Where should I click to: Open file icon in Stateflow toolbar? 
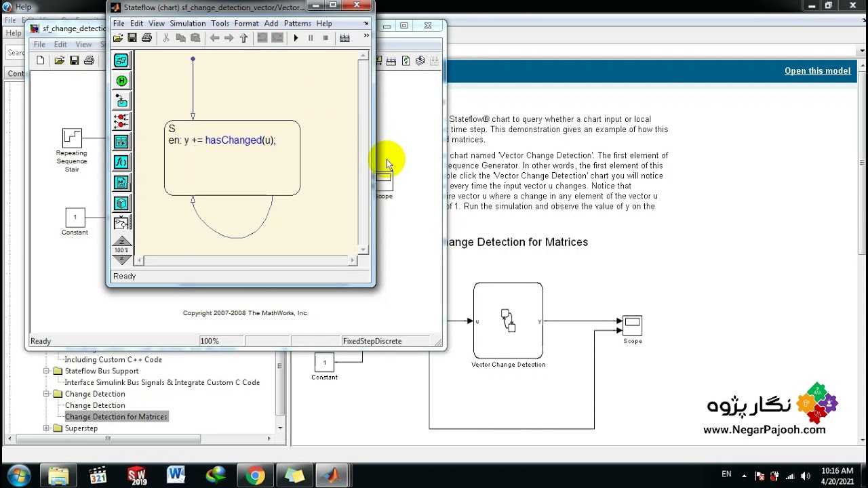[118, 38]
